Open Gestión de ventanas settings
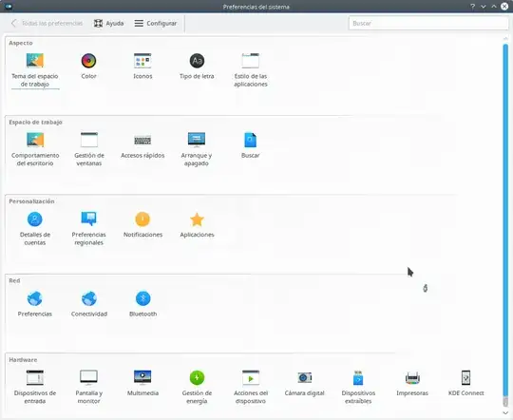 tap(89, 149)
